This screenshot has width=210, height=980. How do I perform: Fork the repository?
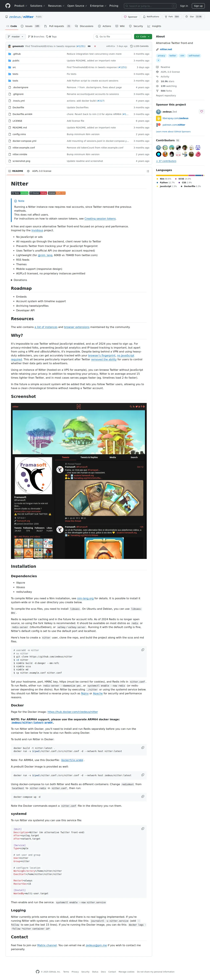pyautogui.click(x=172, y=17)
